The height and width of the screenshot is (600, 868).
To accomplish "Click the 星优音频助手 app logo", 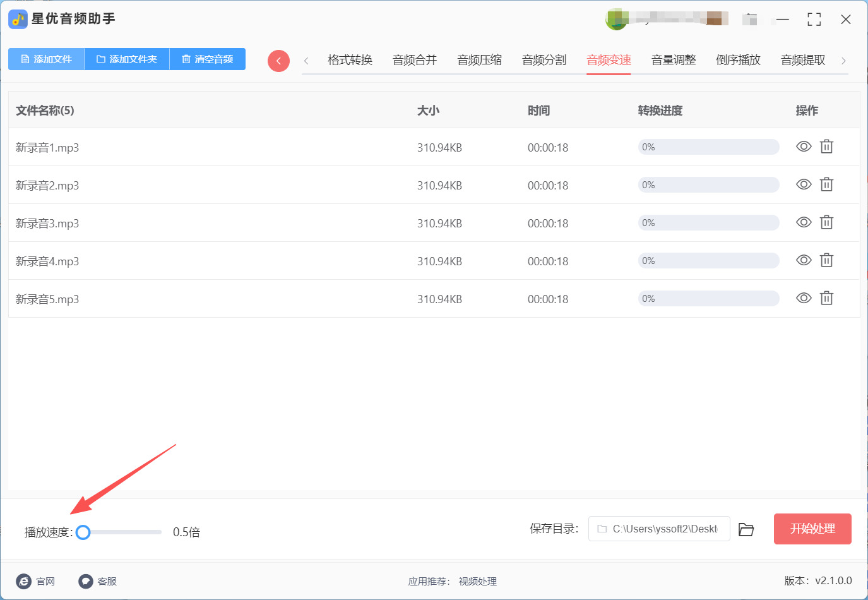I will [18, 19].
